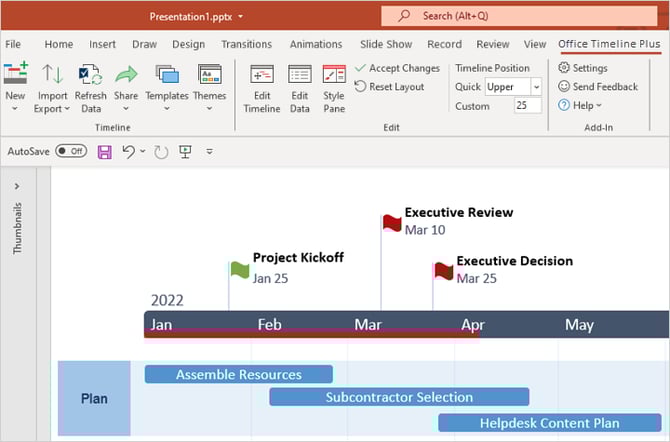Select the Executive Review milestone flag
The width and height of the screenshot is (670, 442).
point(392,222)
